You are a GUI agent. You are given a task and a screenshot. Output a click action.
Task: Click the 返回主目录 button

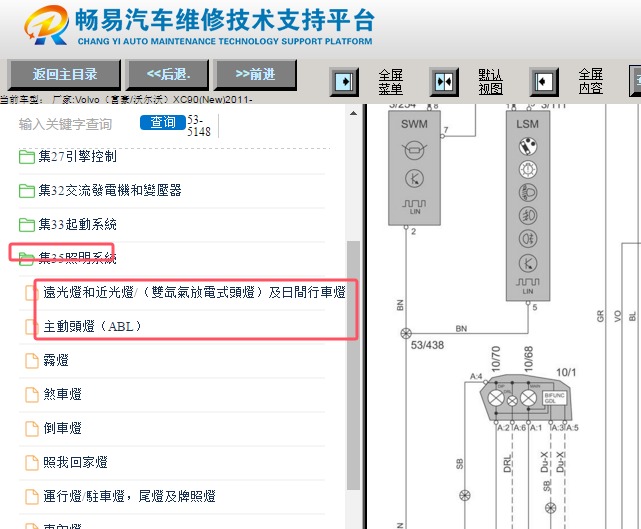[x=64, y=74]
